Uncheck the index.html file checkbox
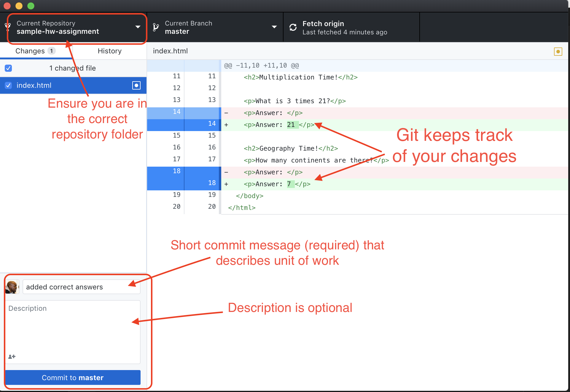Image resolution: width=570 pixels, height=392 pixels. 8,85
